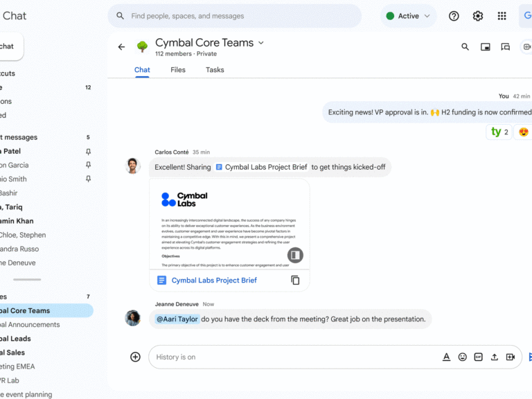Open the GIF picker

478,357
